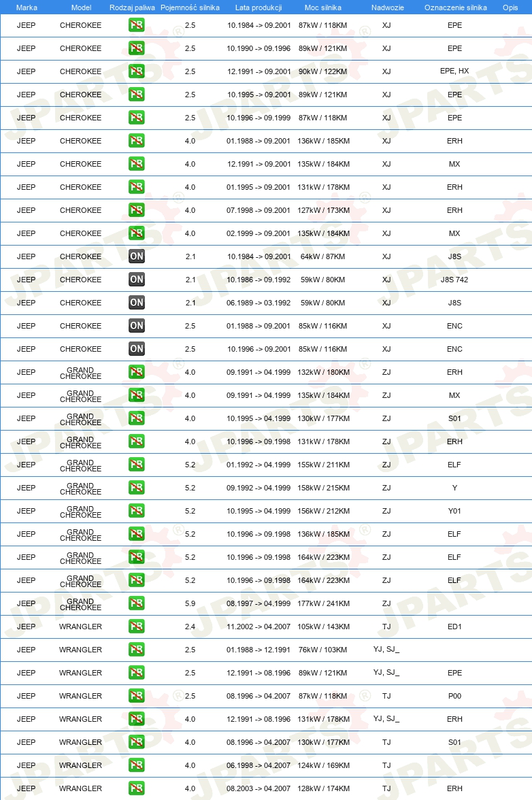Click the 'Lata produkcji' column header
Viewport: 532px width, 800px height.
pyautogui.click(x=259, y=7)
